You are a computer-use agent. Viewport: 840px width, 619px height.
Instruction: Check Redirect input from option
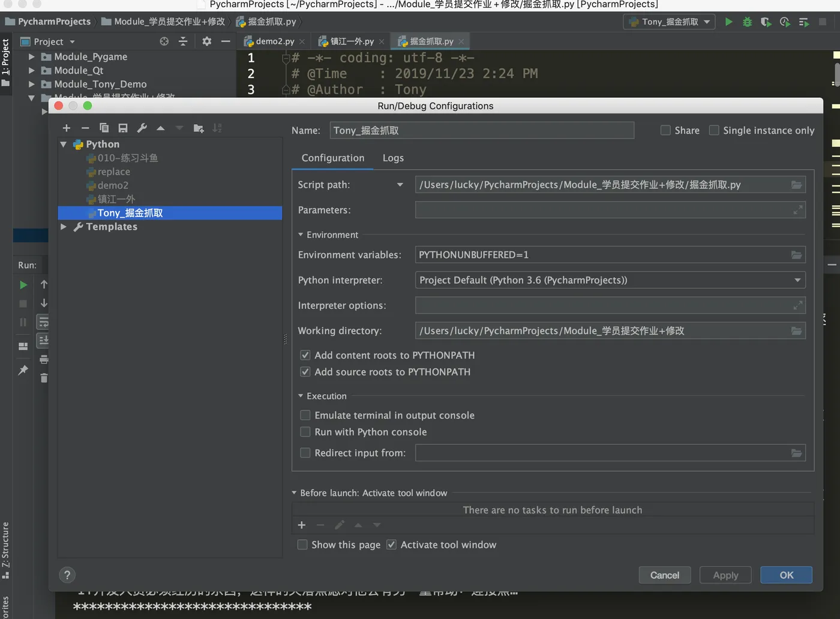click(x=305, y=453)
